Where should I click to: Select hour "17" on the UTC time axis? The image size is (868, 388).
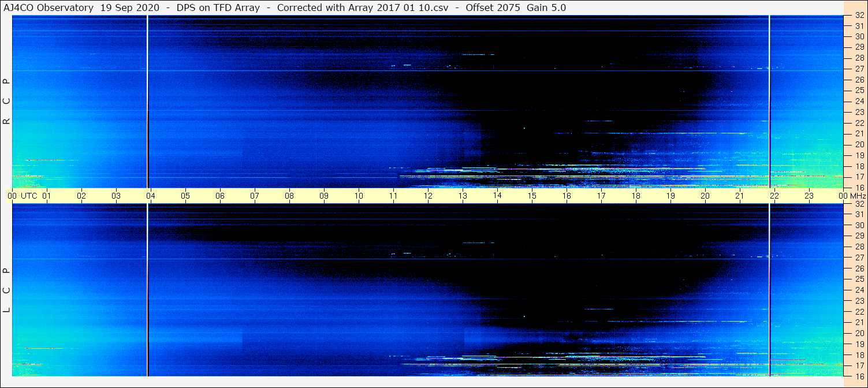[x=601, y=196]
